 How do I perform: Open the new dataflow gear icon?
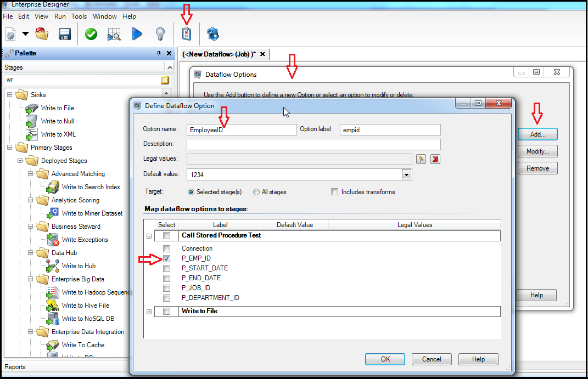click(x=11, y=35)
